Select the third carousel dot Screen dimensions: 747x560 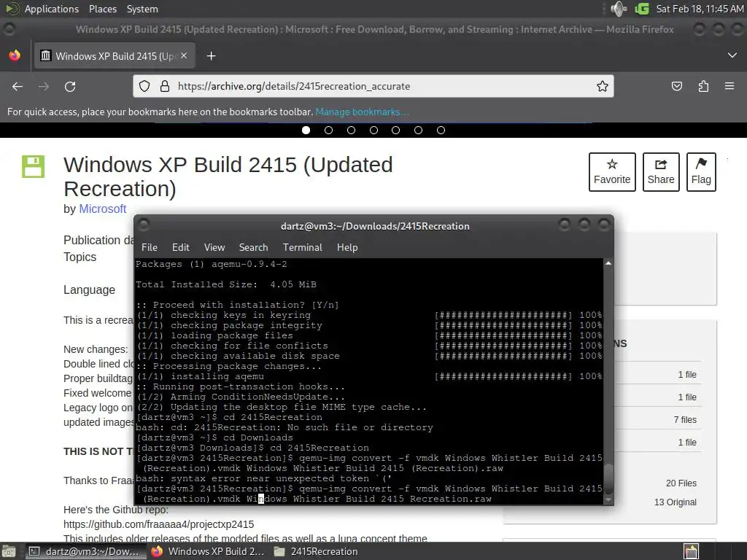tap(351, 130)
